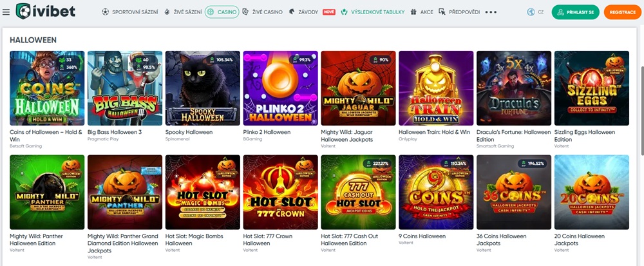Click the 222.27% badge on 777 Cash Out
The height and width of the screenshot is (266, 644).
[378, 164]
